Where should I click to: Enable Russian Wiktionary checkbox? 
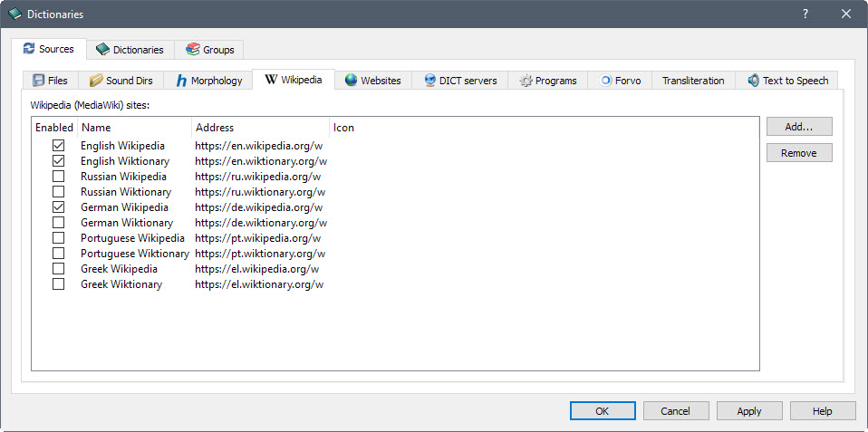[x=58, y=192]
